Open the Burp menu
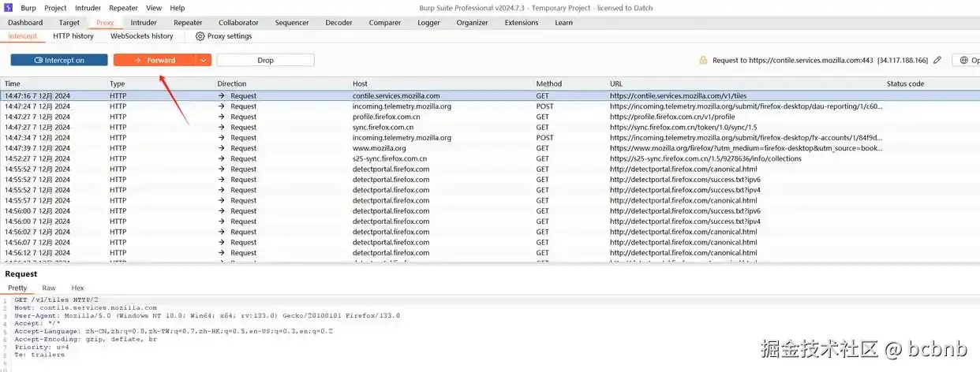This screenshot has width=980, height=372. point(28,8)
